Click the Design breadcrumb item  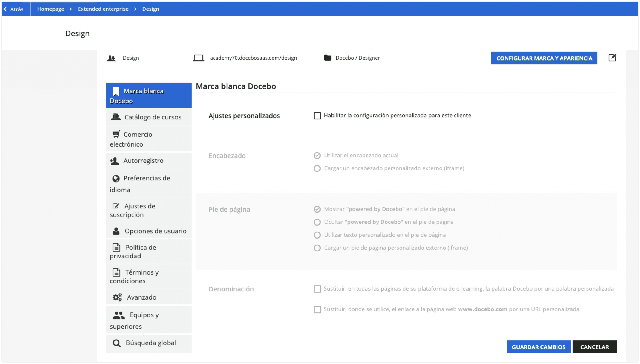click(x=150, y=9)
